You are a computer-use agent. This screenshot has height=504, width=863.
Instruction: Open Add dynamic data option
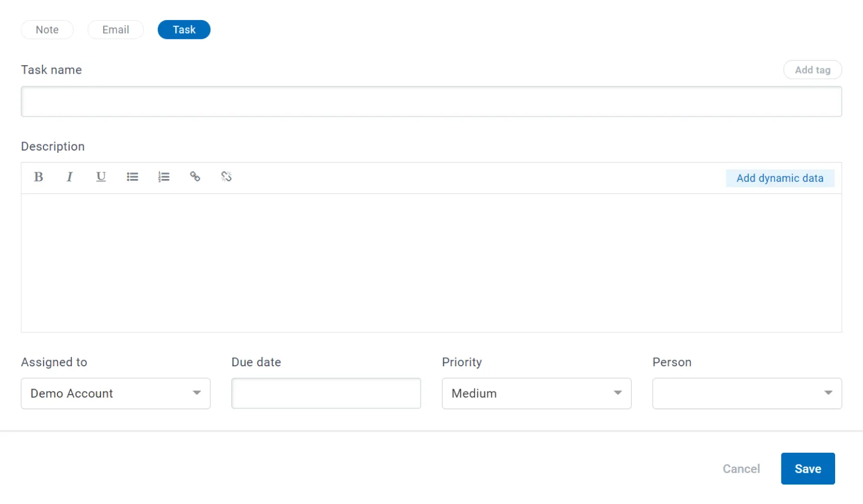coord(780,178)
